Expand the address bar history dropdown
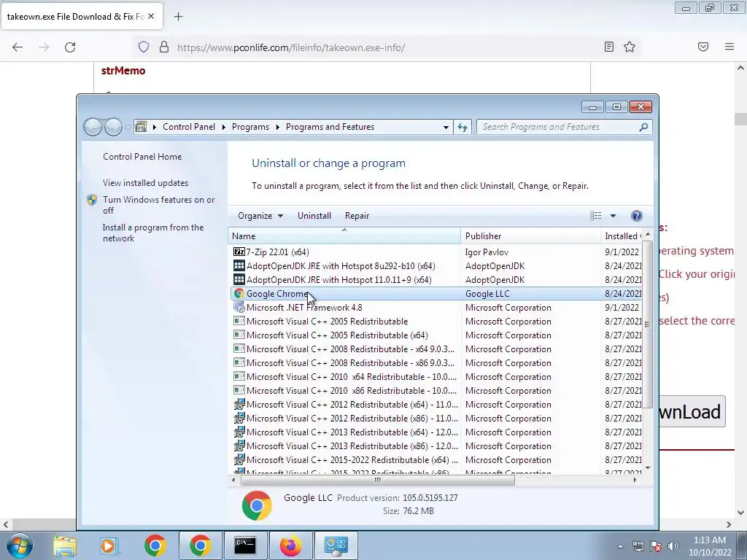 tap(446, 127)
